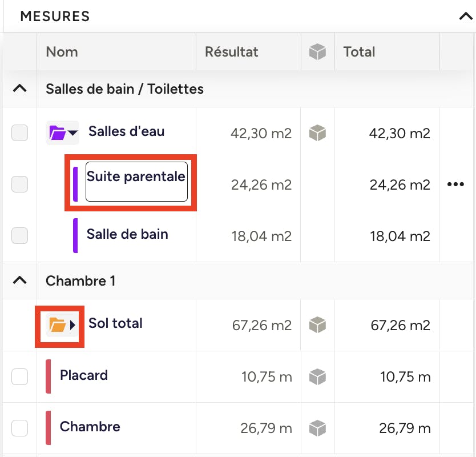The height and width of the screenshot is (457, 476).
Task: Select the Salle de bain measurement
Action: tap(127, 234)
